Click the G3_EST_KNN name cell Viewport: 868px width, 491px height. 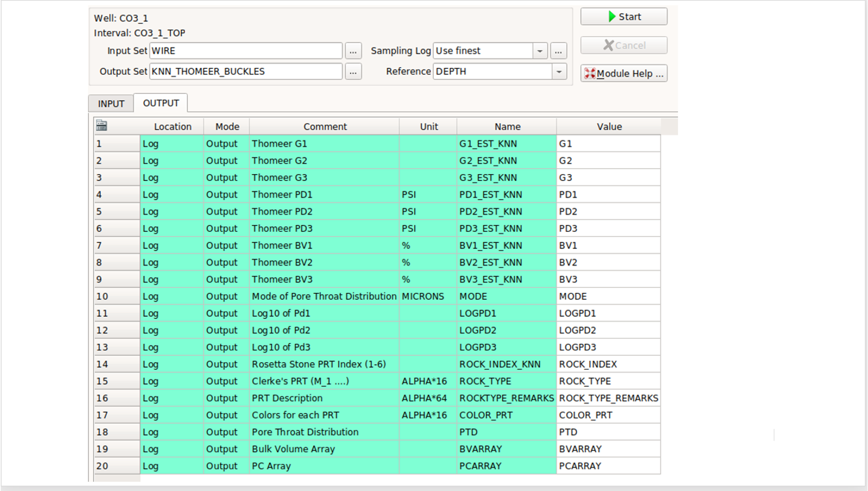[507, 178]
